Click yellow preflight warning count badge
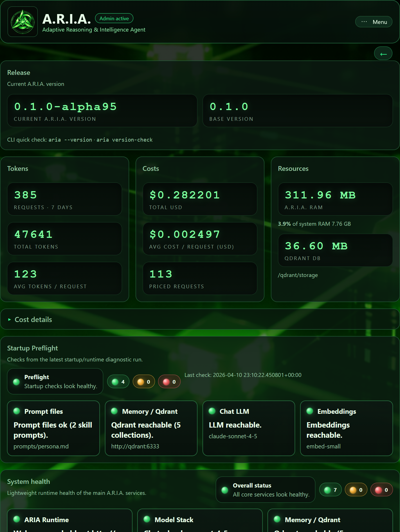Image resolution: width=400 pixels, height=532 pixels. [144, 382]
